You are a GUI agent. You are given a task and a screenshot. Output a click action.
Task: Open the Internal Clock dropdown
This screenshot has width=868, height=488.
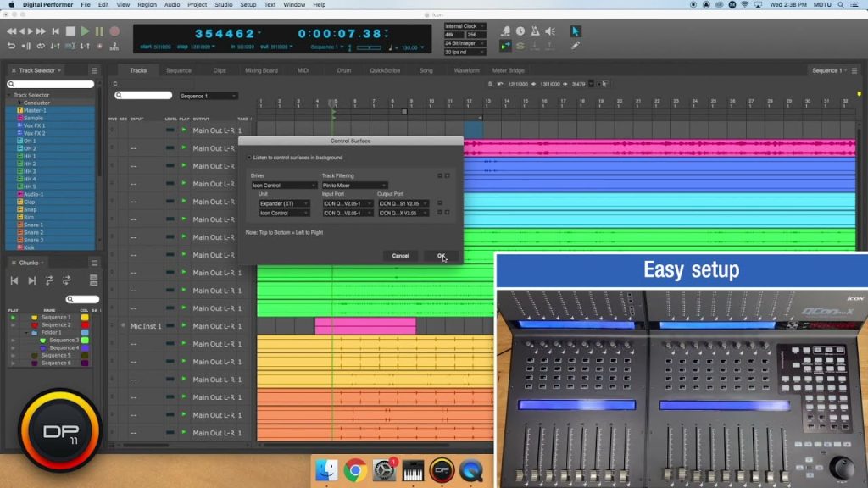pyautogui.click(x=465, y=26)
